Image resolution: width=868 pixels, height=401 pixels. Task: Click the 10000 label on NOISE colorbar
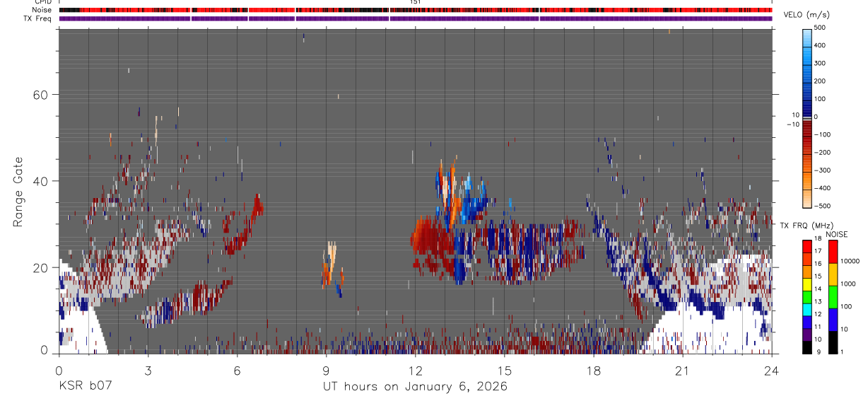pos(849,262)
